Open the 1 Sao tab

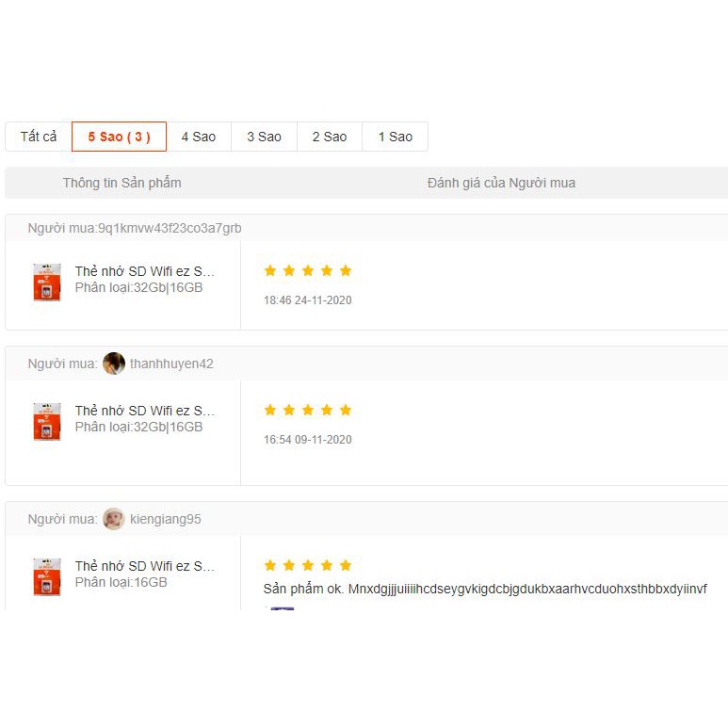point(396,137)
